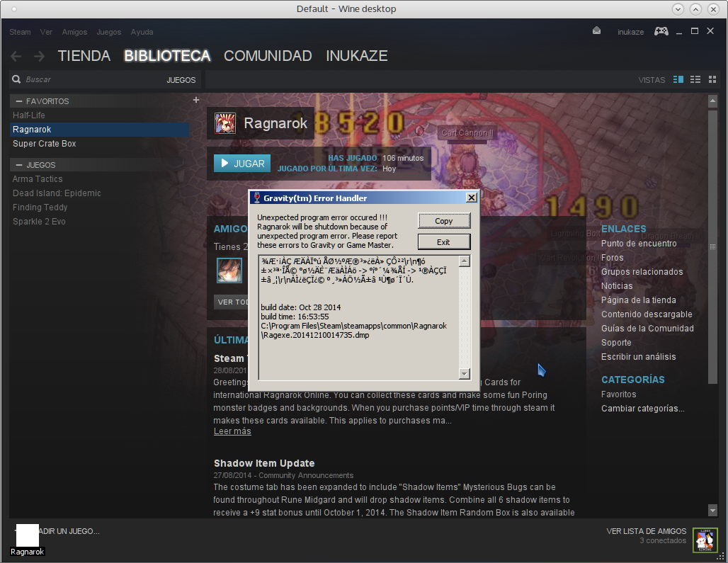Screen dimensions: 728x563
Task: Open Página de la tienda link
Action: [x=638, y=300]
